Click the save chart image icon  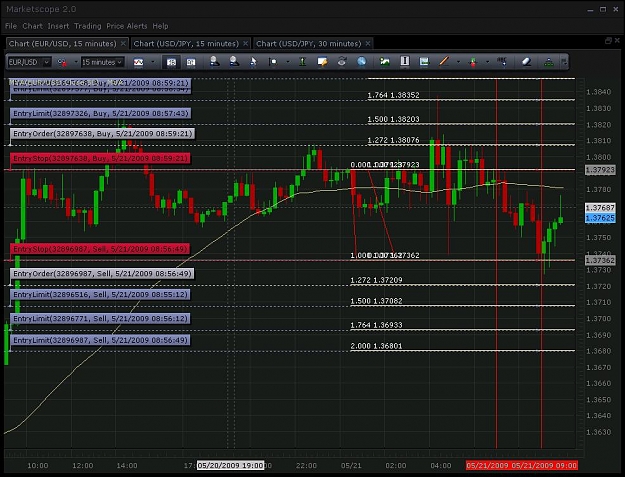pos(424,62)
